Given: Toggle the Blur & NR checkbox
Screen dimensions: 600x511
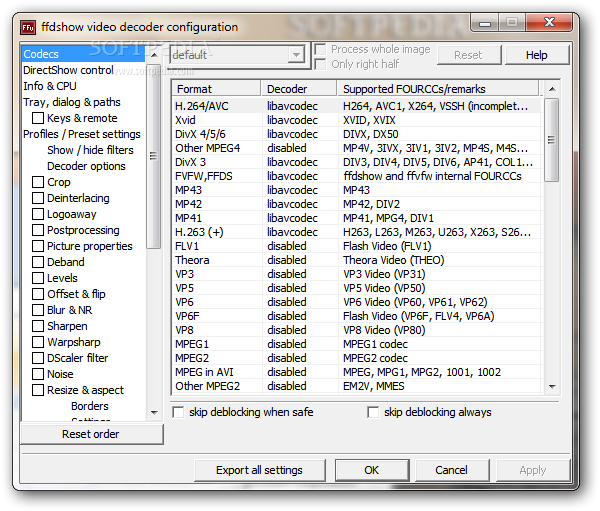Looking at the screenshot, I should (38, 310).
